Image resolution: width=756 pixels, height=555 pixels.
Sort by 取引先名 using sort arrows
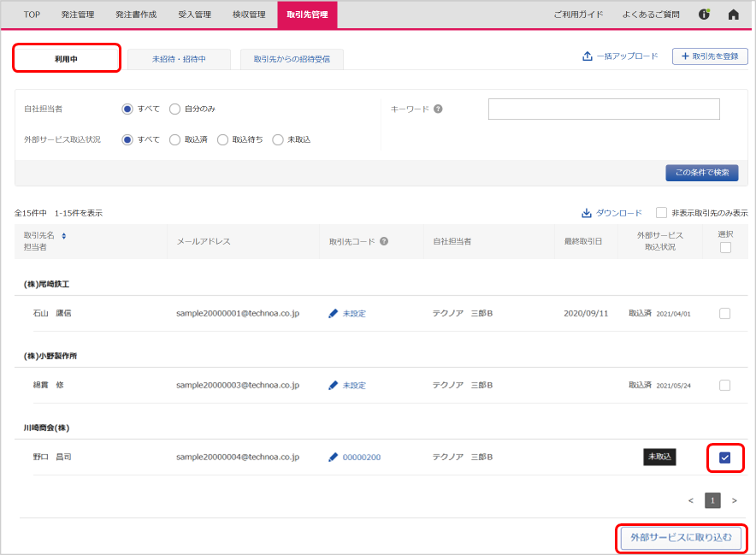63,235
